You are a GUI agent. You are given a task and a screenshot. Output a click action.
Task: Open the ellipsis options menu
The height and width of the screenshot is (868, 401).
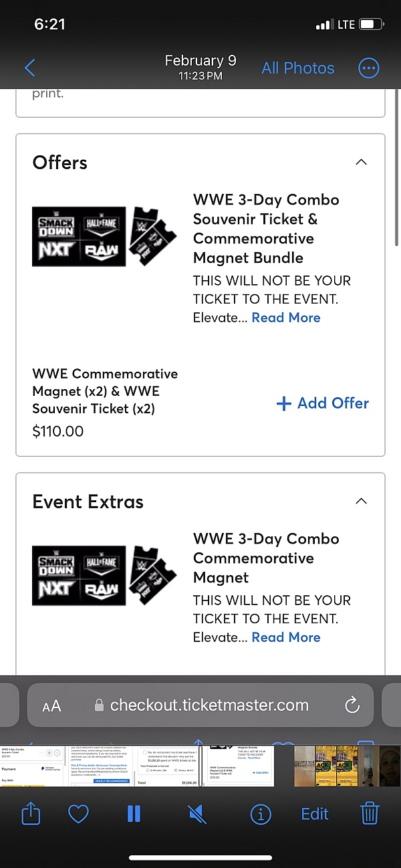pyautogui.click(x=368, y=68)
